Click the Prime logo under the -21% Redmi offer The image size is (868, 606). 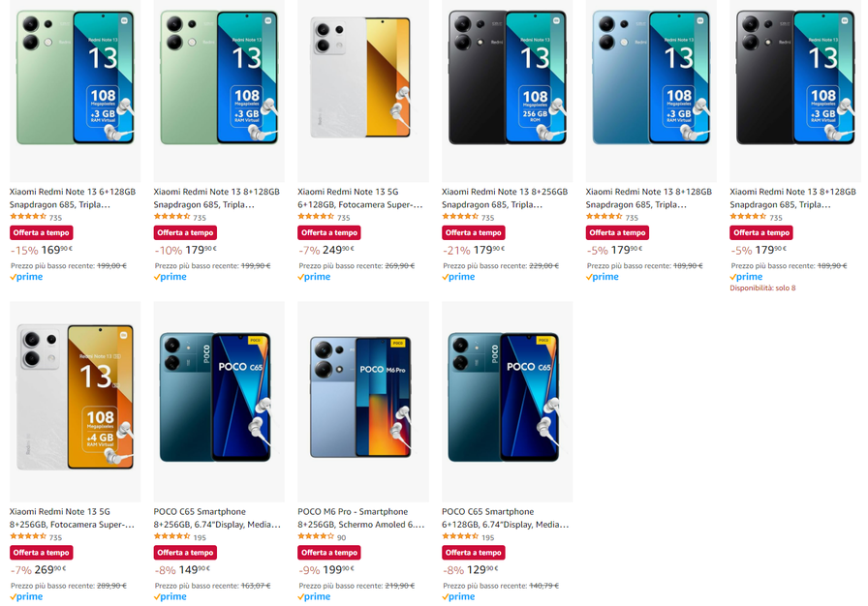458,277
